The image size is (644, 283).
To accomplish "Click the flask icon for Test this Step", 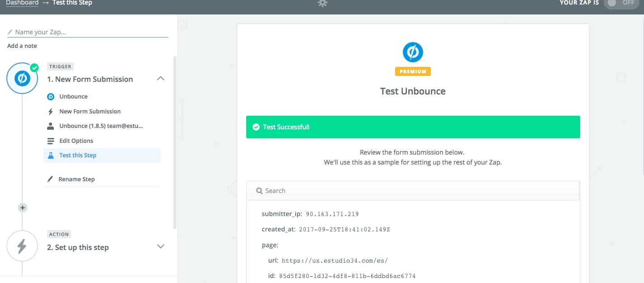I will pos(51,156).
